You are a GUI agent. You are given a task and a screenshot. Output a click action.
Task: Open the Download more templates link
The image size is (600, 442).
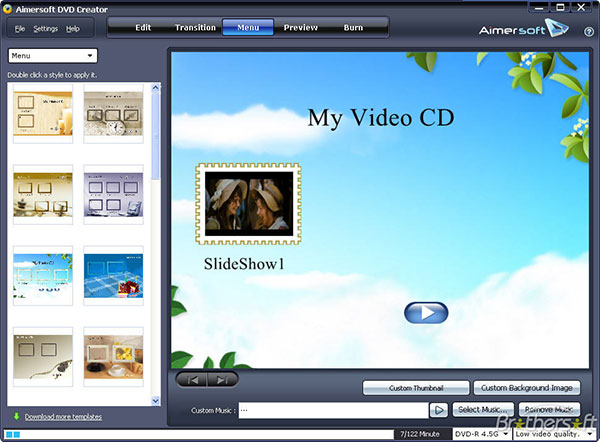pos(63,417)
